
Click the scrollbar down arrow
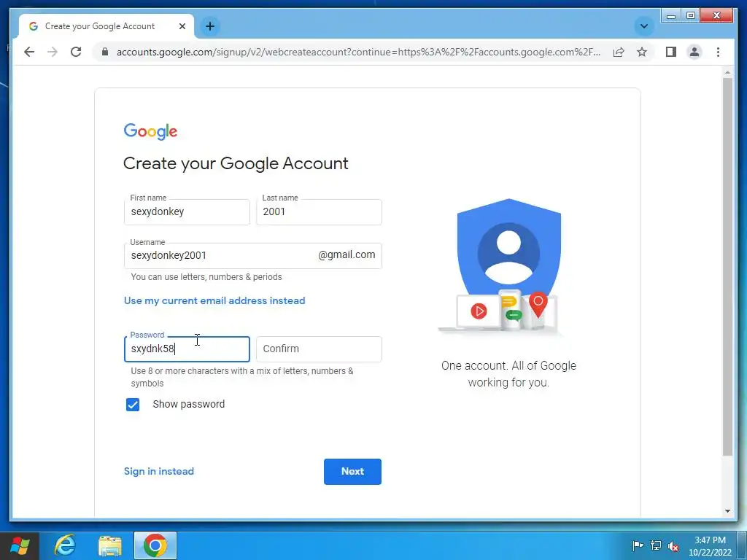click(727, 511)
